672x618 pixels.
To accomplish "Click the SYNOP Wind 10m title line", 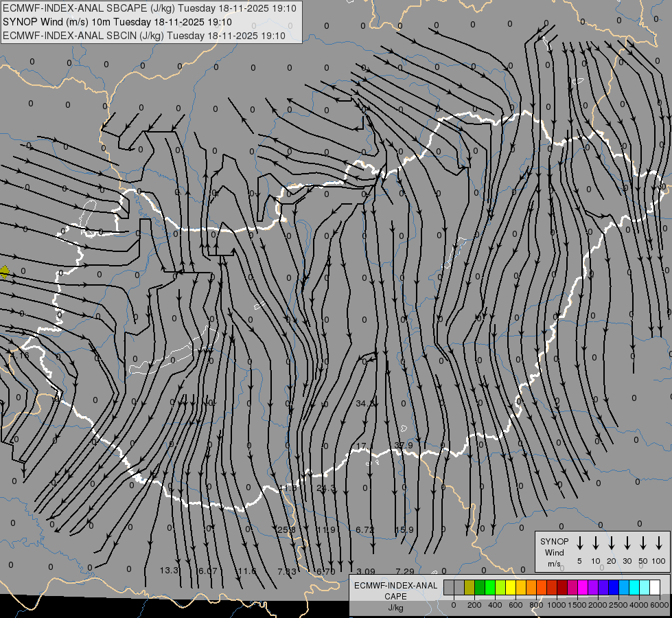I will [117, 22].
